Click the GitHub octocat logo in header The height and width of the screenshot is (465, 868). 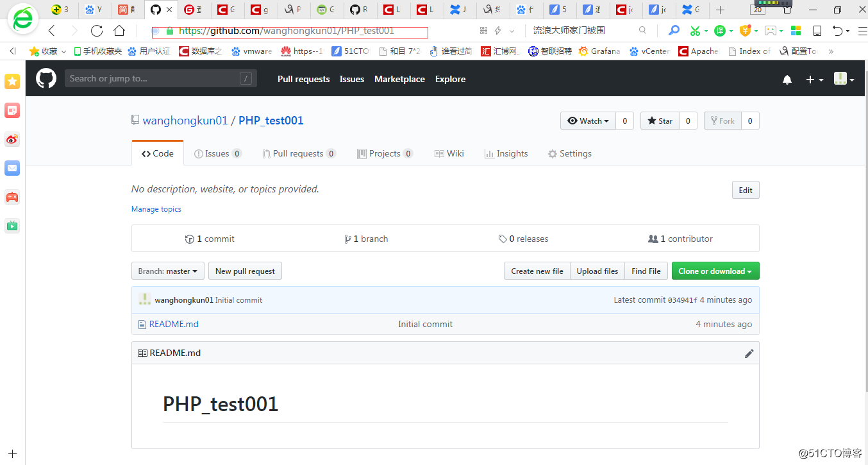[x=46, y=79]
